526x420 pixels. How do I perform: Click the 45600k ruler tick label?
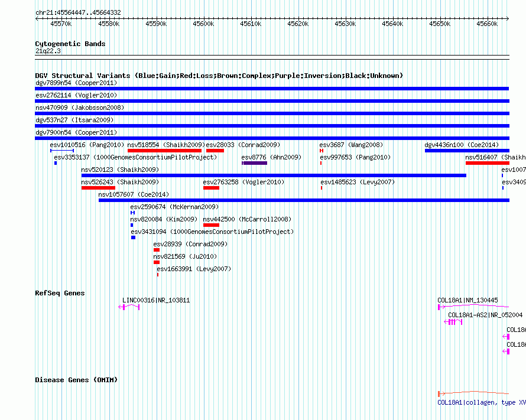[x=203, y=24]
